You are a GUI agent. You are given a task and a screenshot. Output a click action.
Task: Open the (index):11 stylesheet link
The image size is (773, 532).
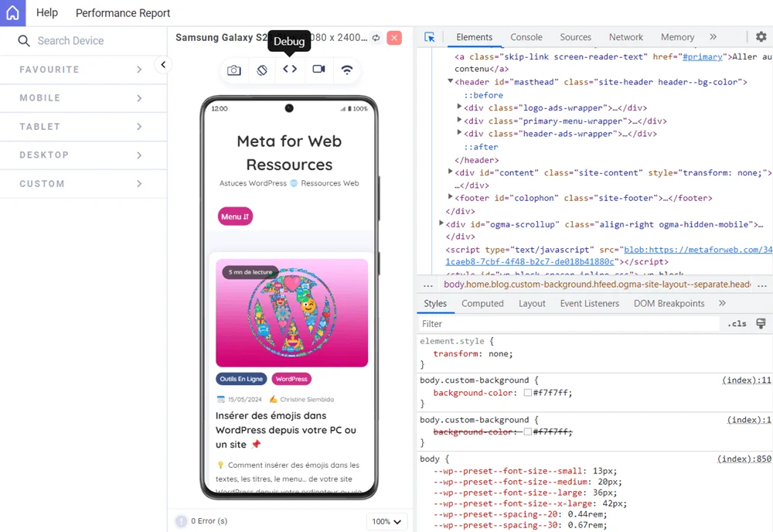coord(744,380)
